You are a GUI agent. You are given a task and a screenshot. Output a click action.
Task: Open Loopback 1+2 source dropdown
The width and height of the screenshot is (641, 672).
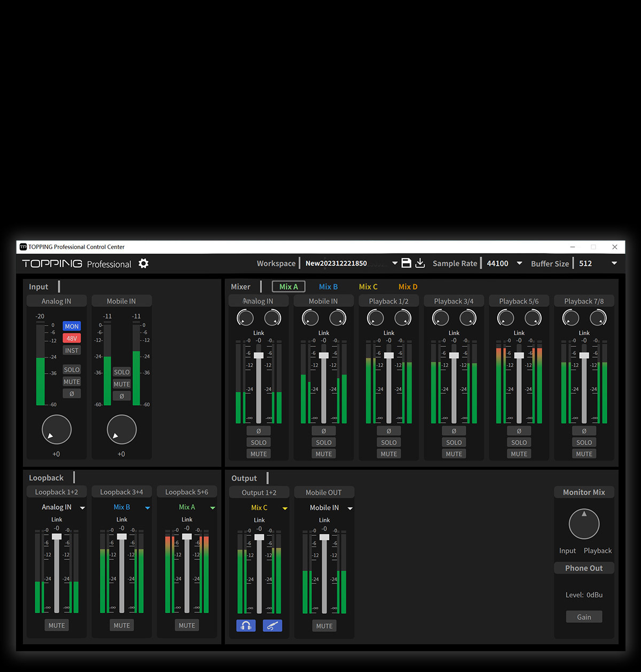[x=82, y=508]
